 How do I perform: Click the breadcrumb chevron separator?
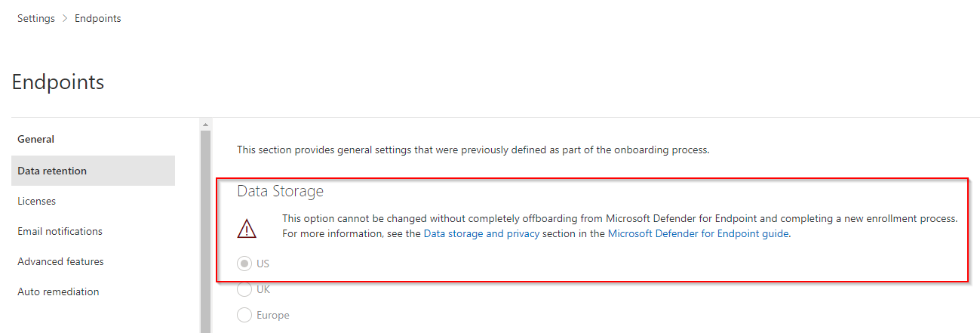pos(65,19)
